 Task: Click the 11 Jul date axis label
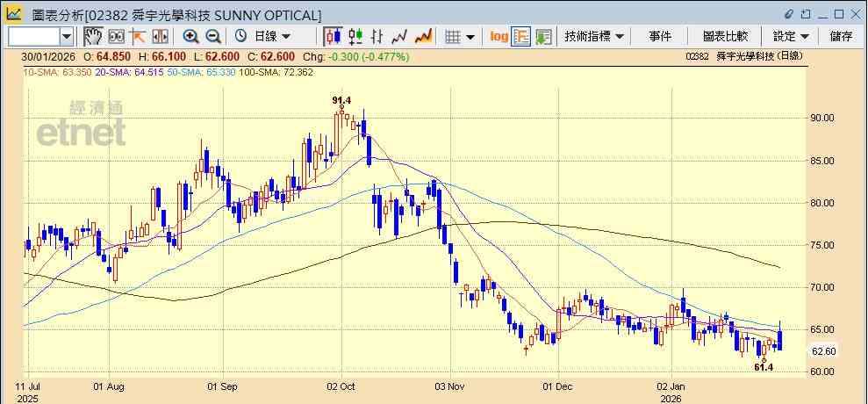click(x=27, y=386)
